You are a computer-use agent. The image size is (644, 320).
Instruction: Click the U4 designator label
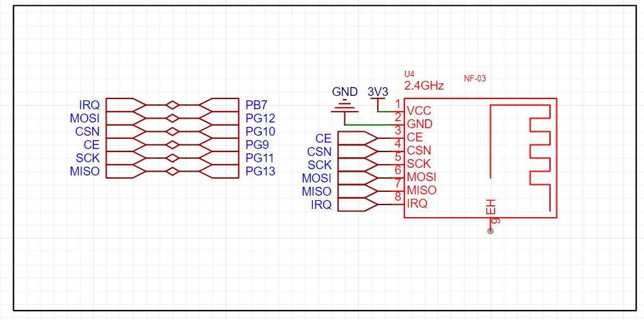(x=409, y=74)
